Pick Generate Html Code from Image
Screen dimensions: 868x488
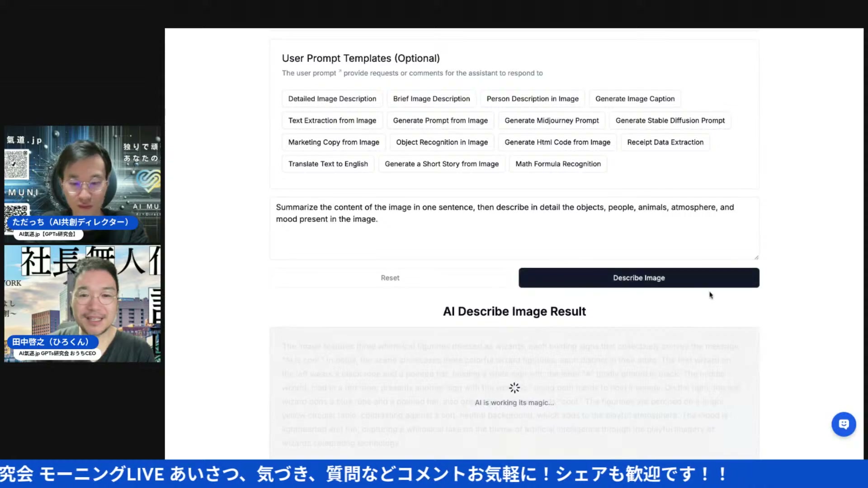[557, 142]
